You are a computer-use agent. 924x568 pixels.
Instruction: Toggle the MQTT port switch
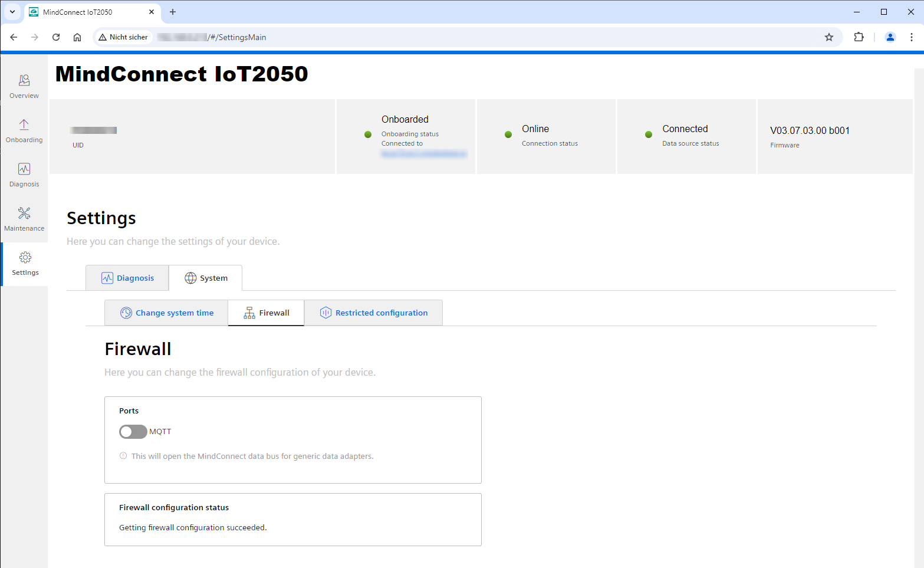click(x=133, y=432)
